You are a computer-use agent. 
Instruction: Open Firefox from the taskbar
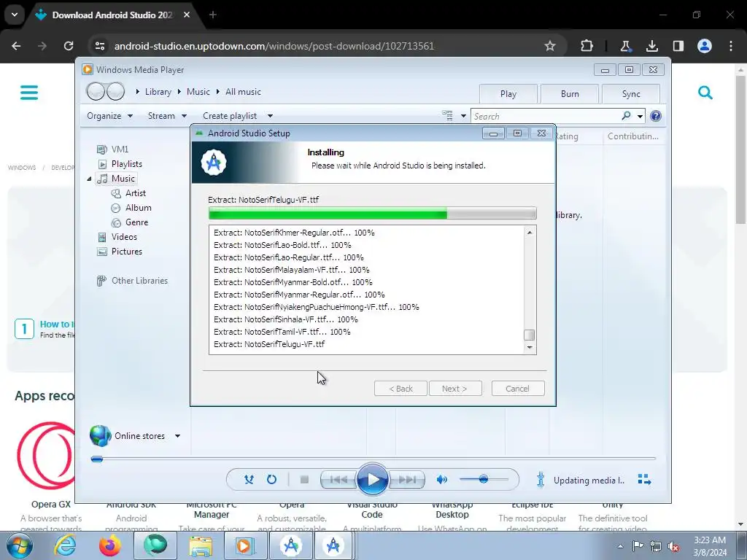click(109, 545)
